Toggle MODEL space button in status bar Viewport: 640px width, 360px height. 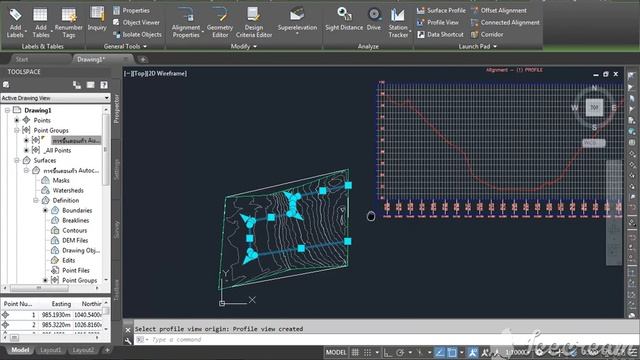[336, 352]
